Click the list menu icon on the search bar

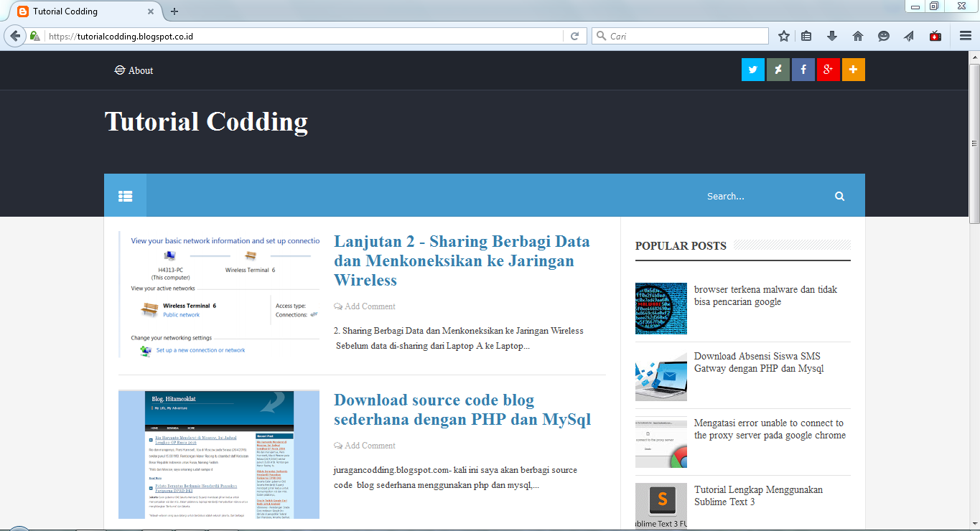pos(125,195)
